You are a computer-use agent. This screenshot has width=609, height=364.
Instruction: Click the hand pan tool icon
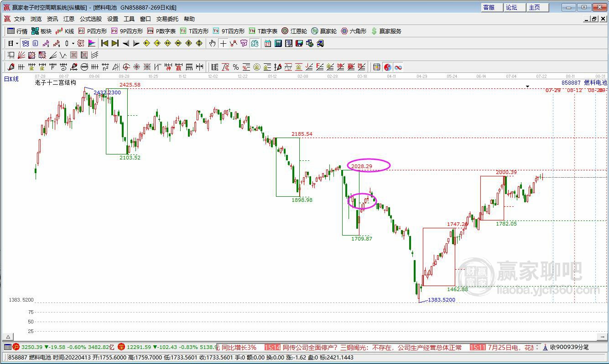point(212,43)
